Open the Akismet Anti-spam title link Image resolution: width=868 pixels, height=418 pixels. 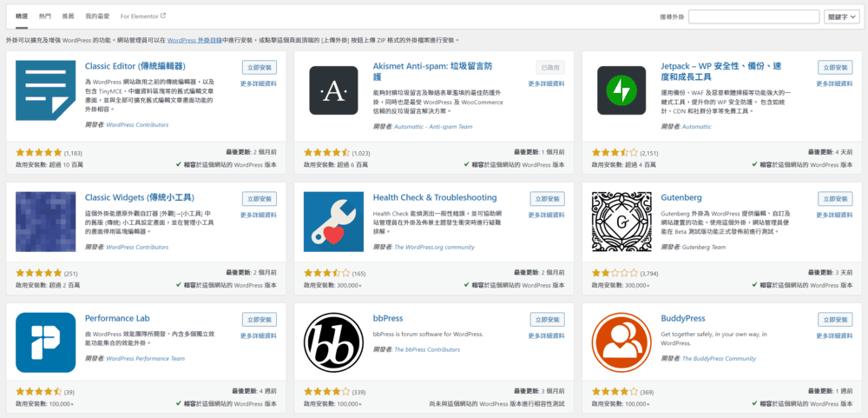[432, 71]
